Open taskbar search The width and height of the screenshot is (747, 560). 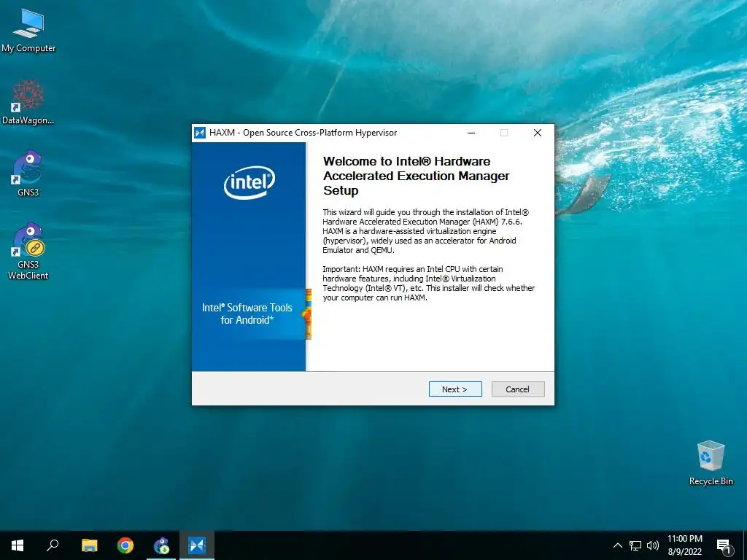click(x=53, y=545)
